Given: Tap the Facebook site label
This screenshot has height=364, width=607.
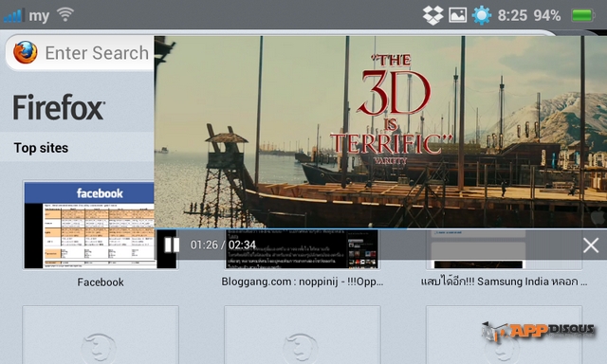Looking at the screenshot, I should [x=101, y=282].
